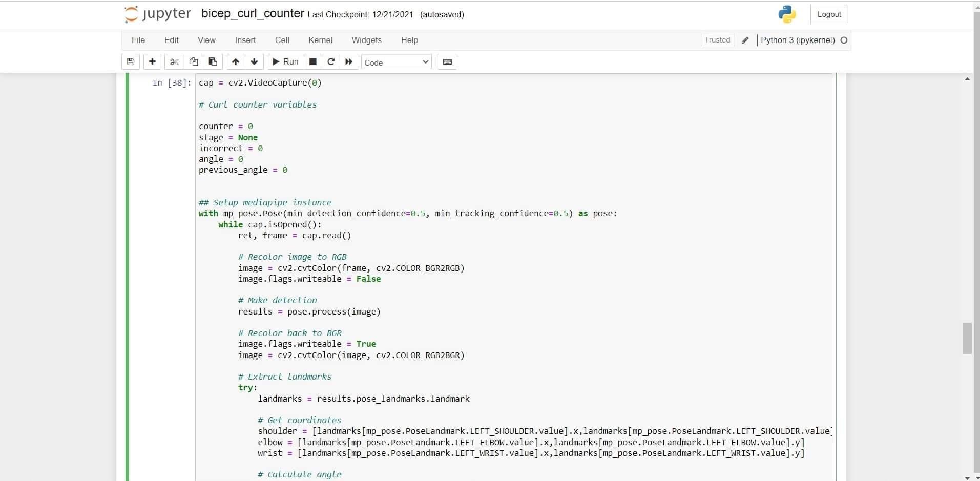Viewport: 980px width, 481px height.
Task: Restart the kernel via the refresh icon
Action: (330, 61)
